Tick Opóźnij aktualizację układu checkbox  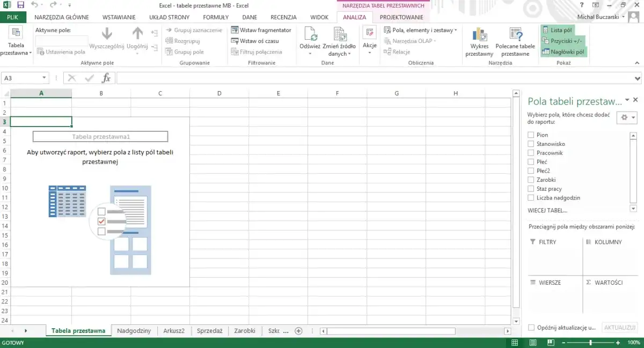[x=531, y=328]
